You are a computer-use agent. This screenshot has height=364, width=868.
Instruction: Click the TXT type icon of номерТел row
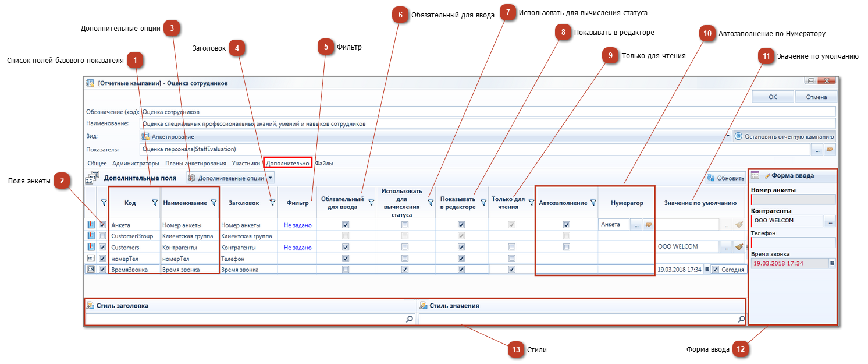tap(91, 258)
